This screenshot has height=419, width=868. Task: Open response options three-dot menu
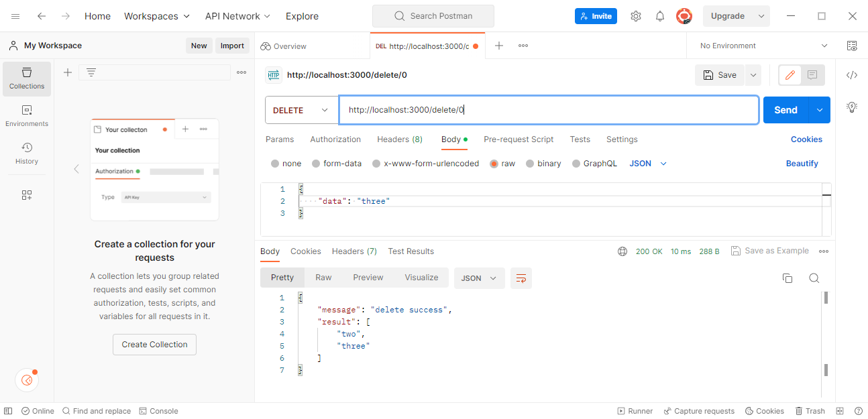pyautogui.click(x=824, y=251)
